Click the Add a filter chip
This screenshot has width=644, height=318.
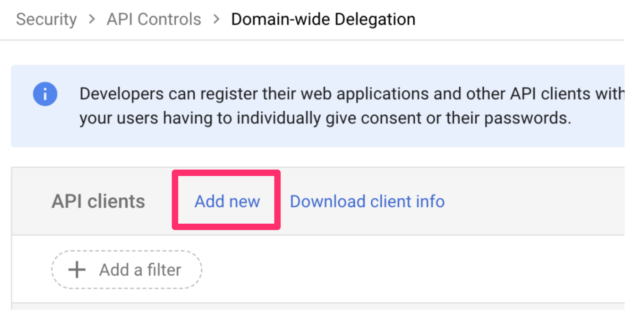126,270
